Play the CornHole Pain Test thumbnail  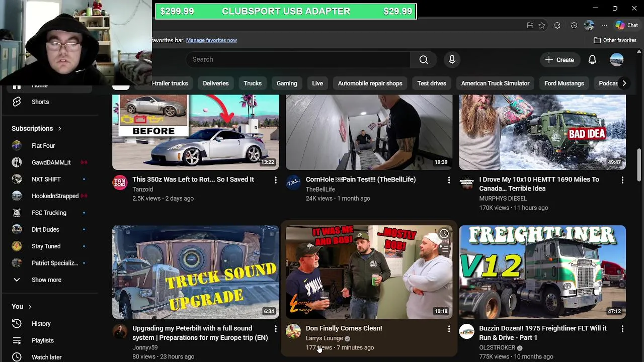coord(369,132)
